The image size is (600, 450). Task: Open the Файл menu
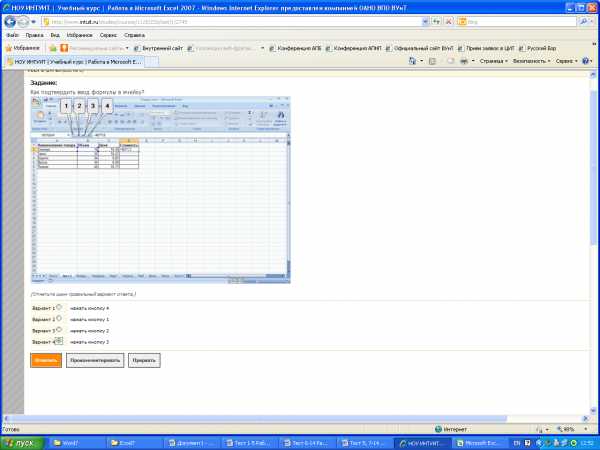click(13, 35)
